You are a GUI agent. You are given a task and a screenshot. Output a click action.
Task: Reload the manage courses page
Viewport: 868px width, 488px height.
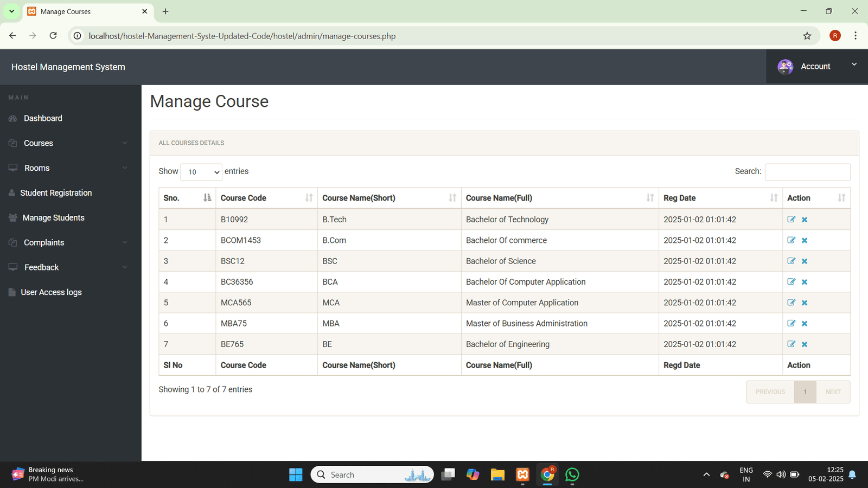point(53,36)
